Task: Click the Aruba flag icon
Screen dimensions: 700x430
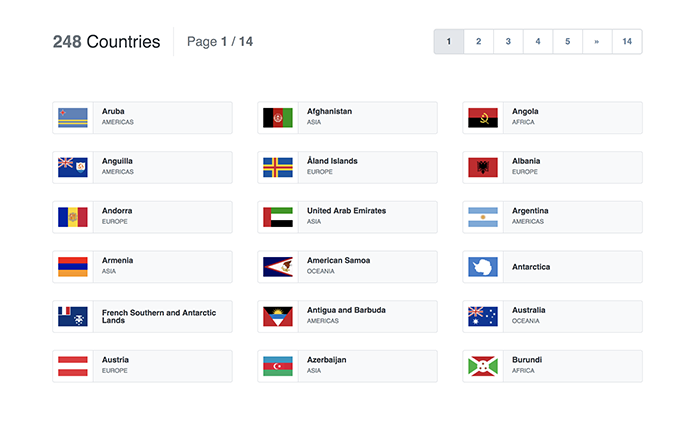Action: tap(73, 117)
